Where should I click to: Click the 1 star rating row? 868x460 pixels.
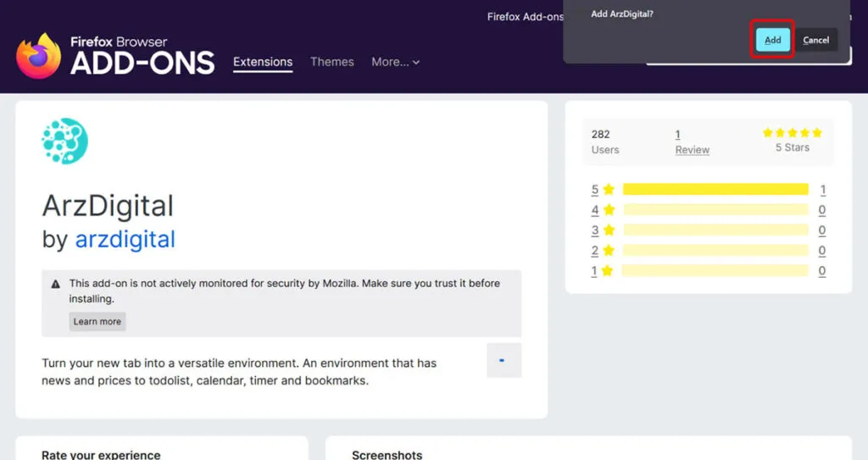pos(709,271)
